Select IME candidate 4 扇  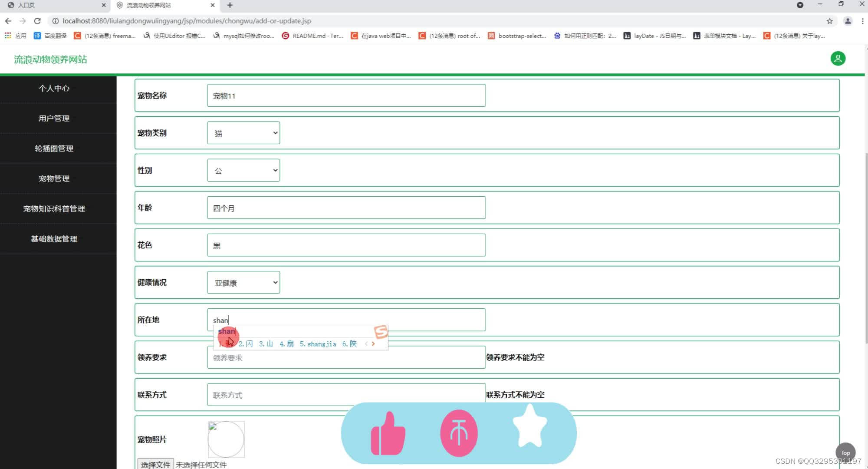pyautogui.click(x=286, y=344)
